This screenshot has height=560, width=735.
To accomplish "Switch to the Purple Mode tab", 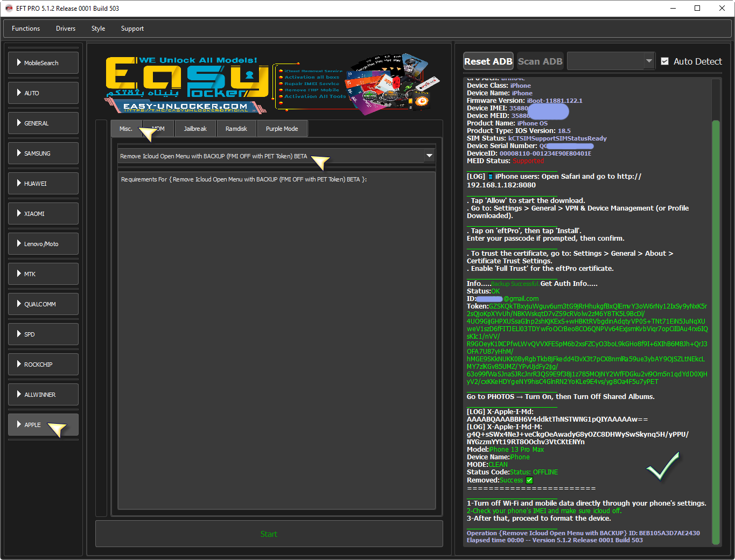I will [x=282, y=129].
